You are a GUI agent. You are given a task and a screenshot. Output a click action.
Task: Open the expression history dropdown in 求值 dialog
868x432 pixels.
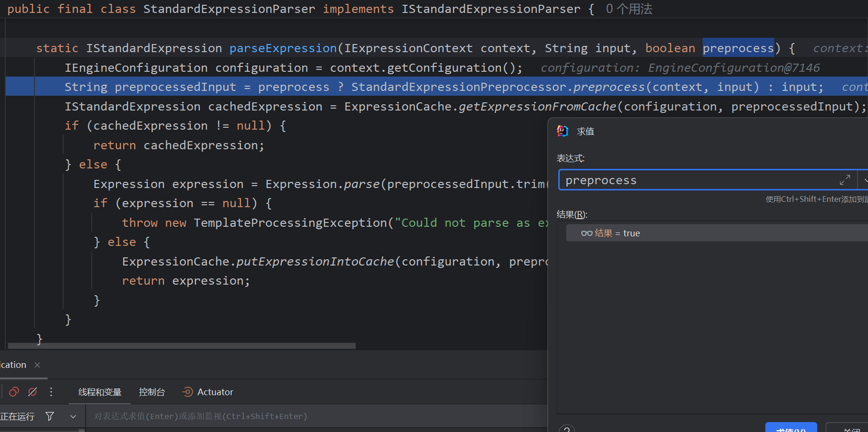click(864, 180)
